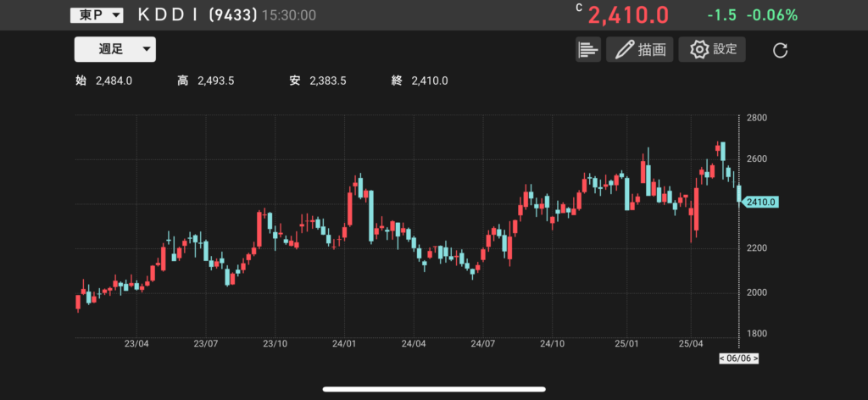Click the -1.5 price change value
This screenshot has height=400, width=868.
[722, 15]
